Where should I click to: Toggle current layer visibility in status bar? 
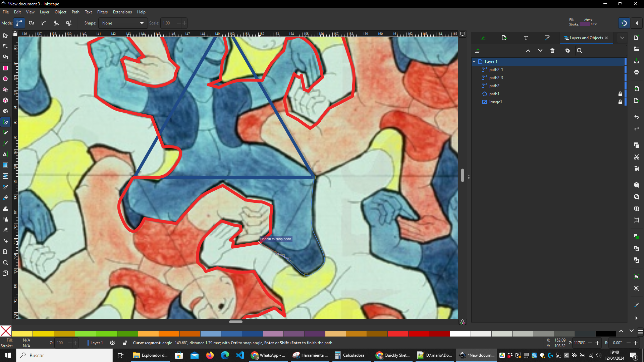[112, 343]
